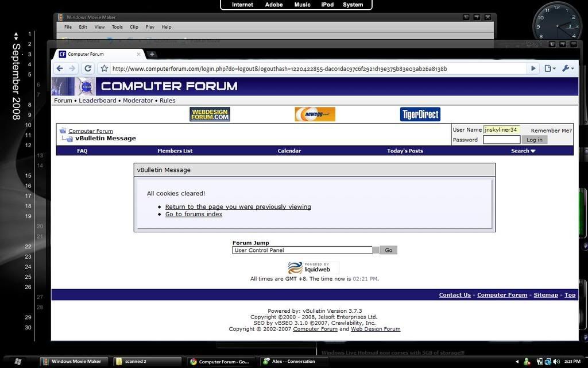Click the Computer Forum breadcrumb link
The width and height of the screenshot is (588, 368).
90,131
